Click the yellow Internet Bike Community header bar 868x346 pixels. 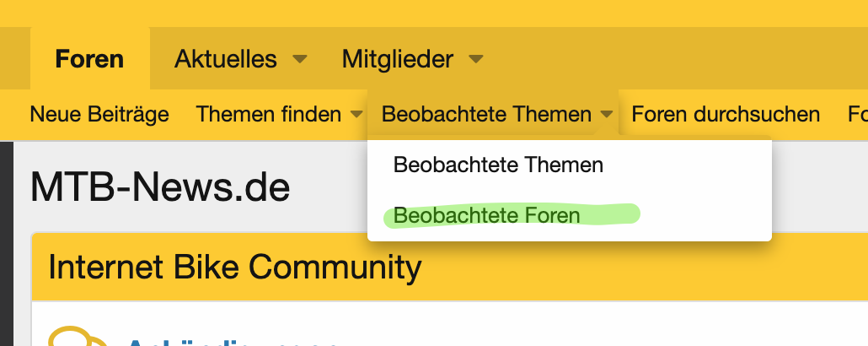[640, 268]
